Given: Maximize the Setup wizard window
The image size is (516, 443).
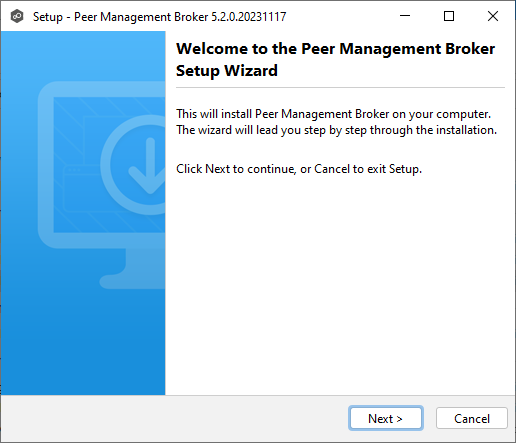Looking at the screenshot, I should [449, 16].
